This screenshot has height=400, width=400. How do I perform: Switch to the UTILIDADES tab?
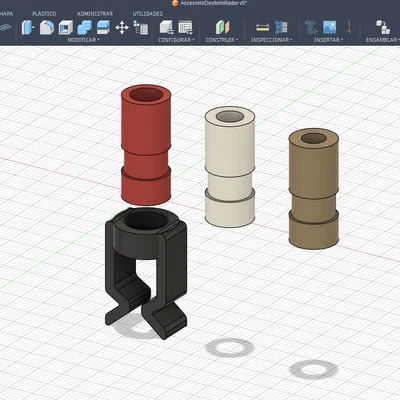148,14
